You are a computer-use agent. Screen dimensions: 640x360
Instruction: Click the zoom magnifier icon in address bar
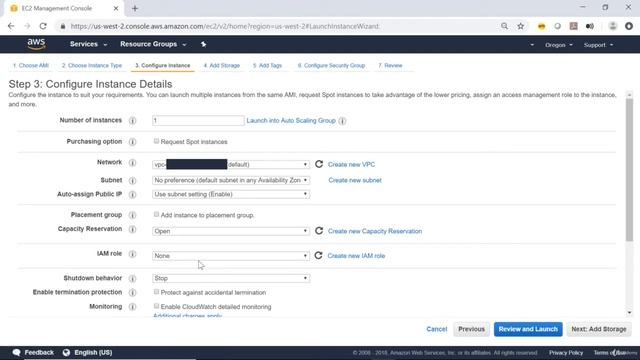click(504, 26)
